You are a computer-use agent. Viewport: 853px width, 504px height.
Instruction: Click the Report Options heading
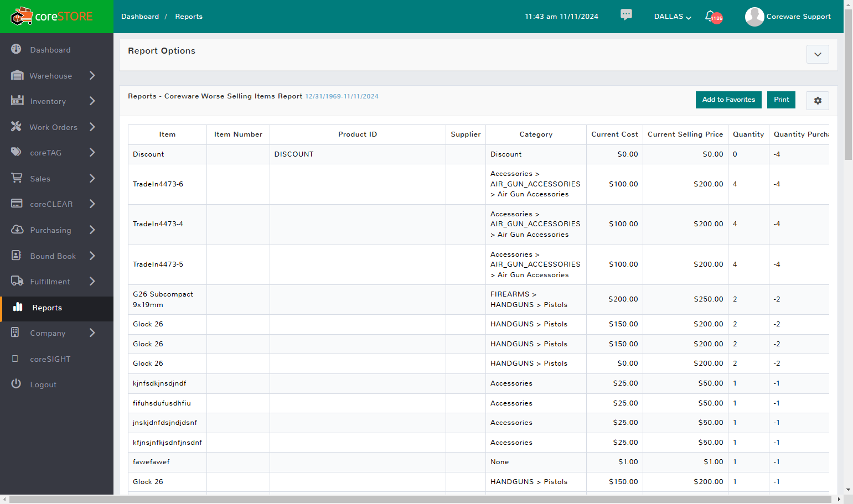[x=162, y=51]
